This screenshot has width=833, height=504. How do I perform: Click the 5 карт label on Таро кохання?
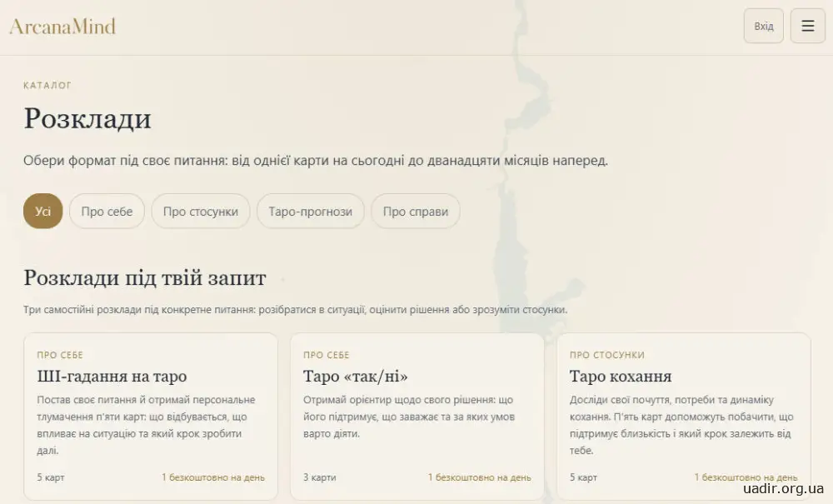pos(583,477)
